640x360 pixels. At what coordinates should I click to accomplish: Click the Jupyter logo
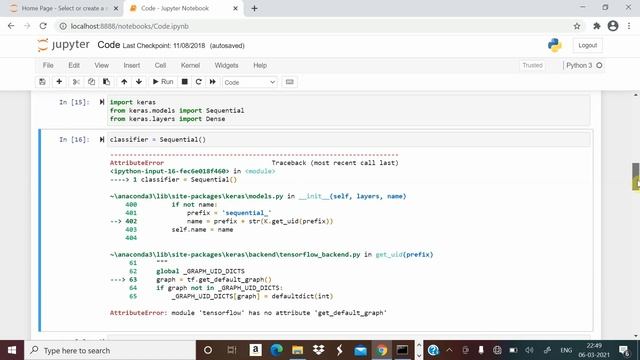coord(64,45)
